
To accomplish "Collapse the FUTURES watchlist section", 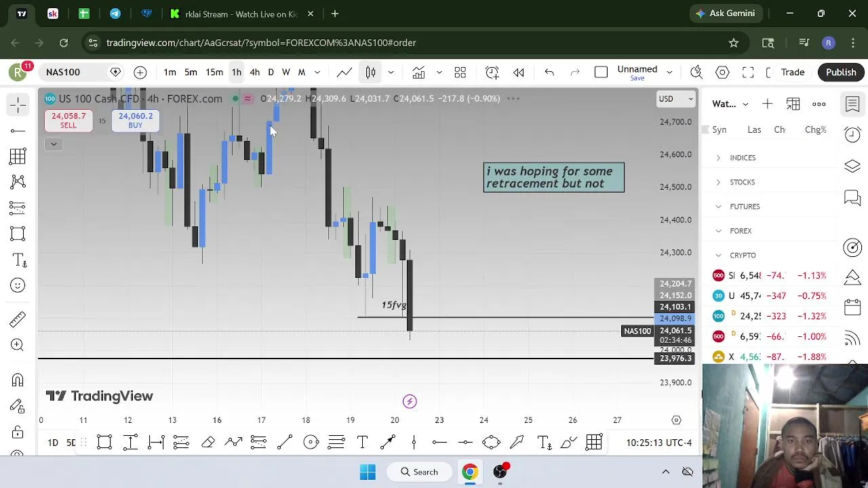I will click(718, 207).
